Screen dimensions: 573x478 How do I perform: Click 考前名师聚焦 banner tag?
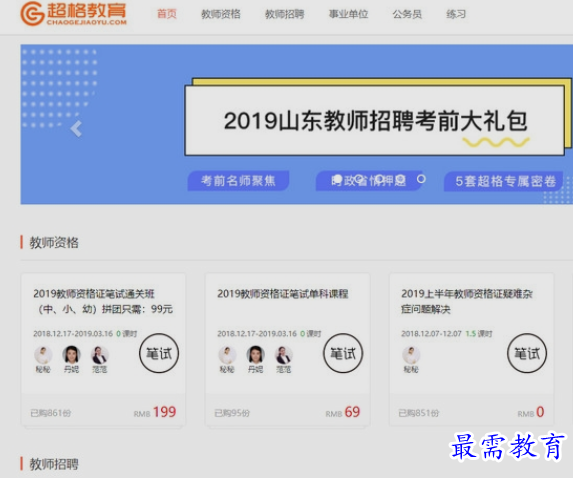pyautogui.click(x=238, y=181)
